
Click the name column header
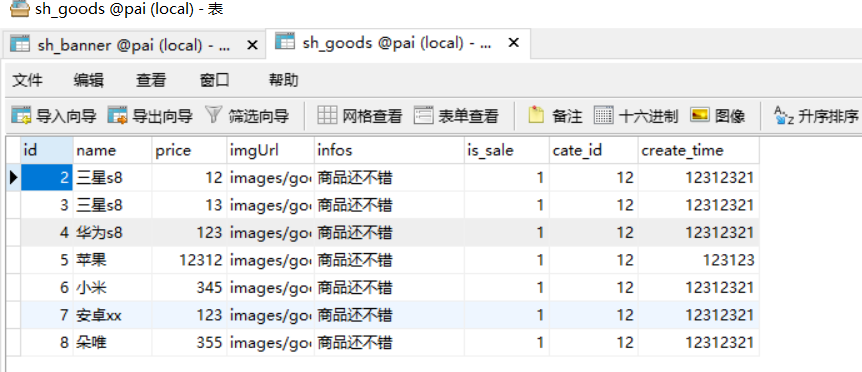tap(112, 150)
